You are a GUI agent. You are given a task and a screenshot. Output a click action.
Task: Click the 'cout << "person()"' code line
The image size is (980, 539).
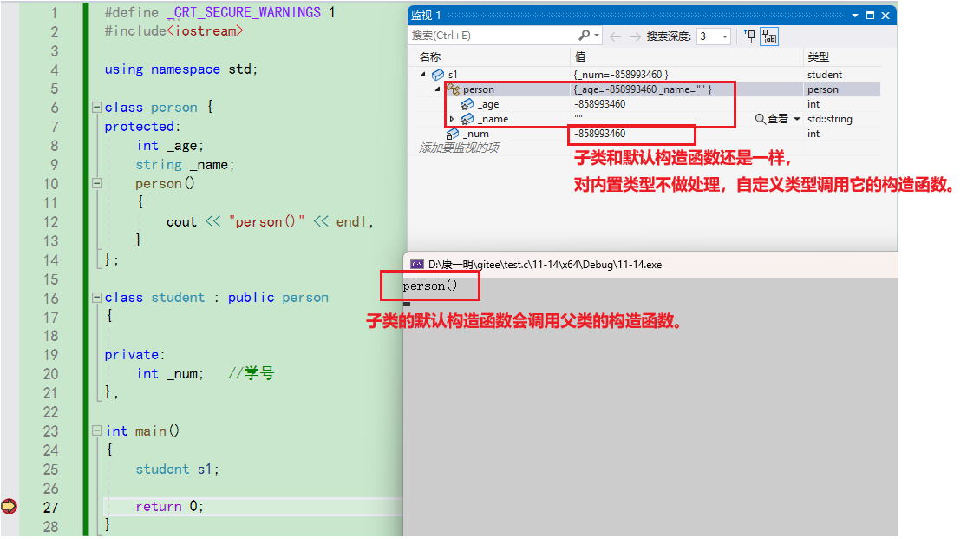(x=270, y=222)
